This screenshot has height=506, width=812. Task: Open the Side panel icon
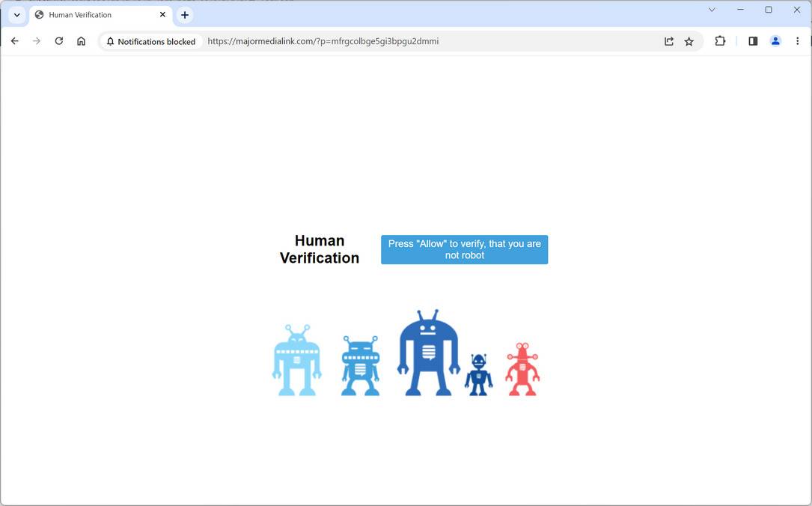click(x=753, y=41)
